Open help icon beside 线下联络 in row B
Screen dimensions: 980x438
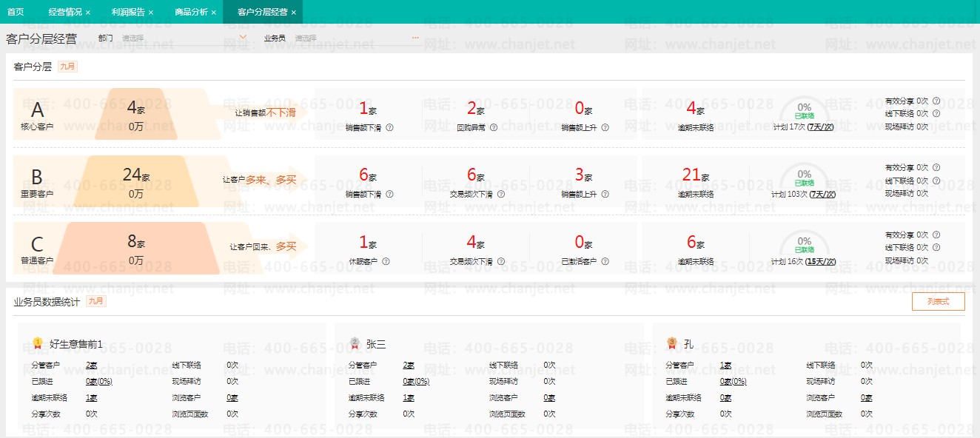(936, 181)
